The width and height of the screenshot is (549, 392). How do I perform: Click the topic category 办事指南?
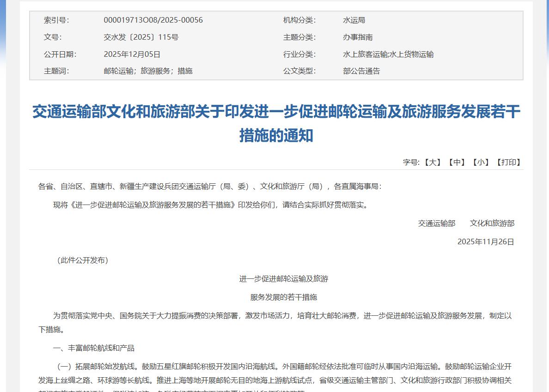pos(358,37)
